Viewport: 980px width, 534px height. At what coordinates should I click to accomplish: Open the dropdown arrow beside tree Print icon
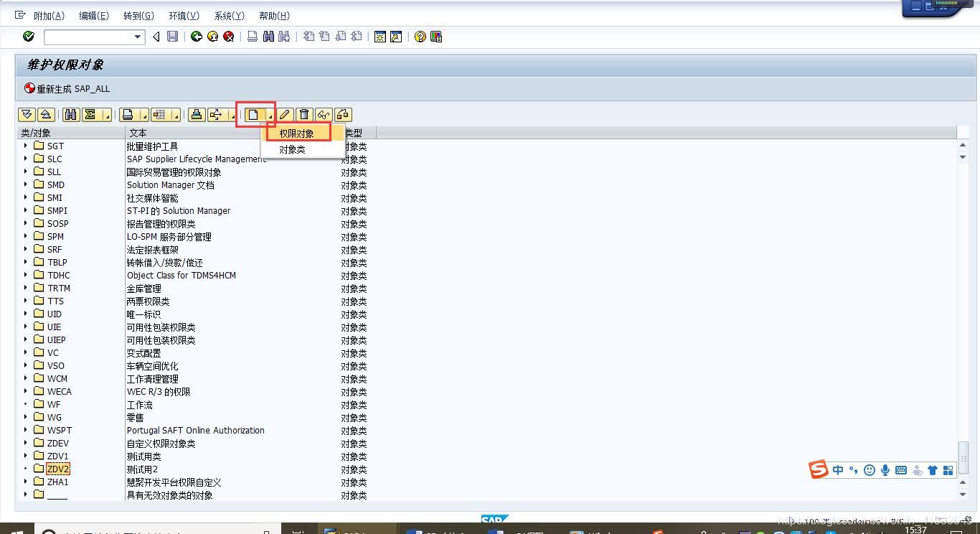coord(144,116)
